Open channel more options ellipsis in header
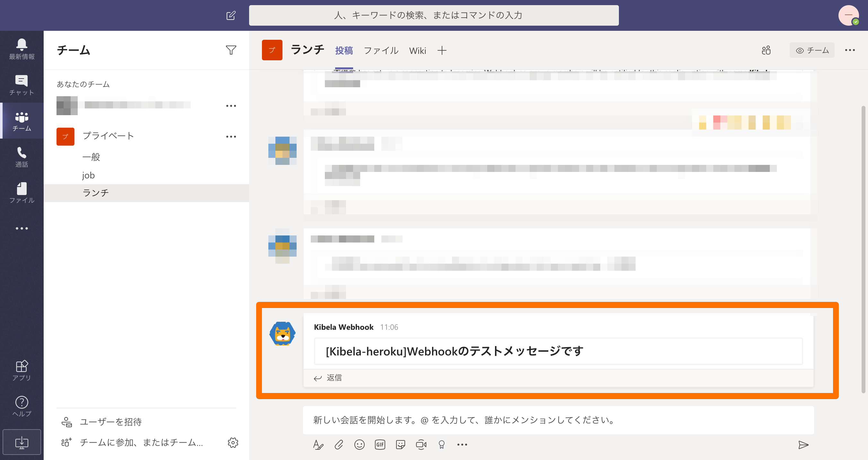Viewport: 868px width, 460px height. point(849,50)
